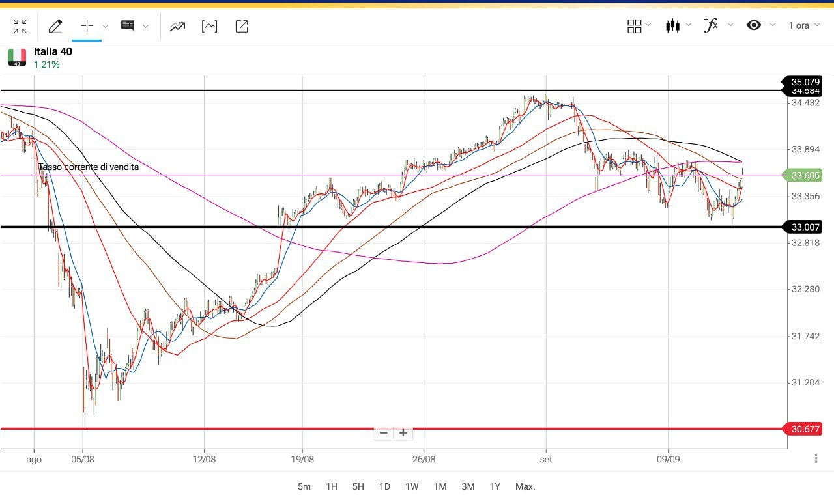Add an indicator with the fx icon
Image resolution: width=834 pixels, height=504 pixels.
711,25
